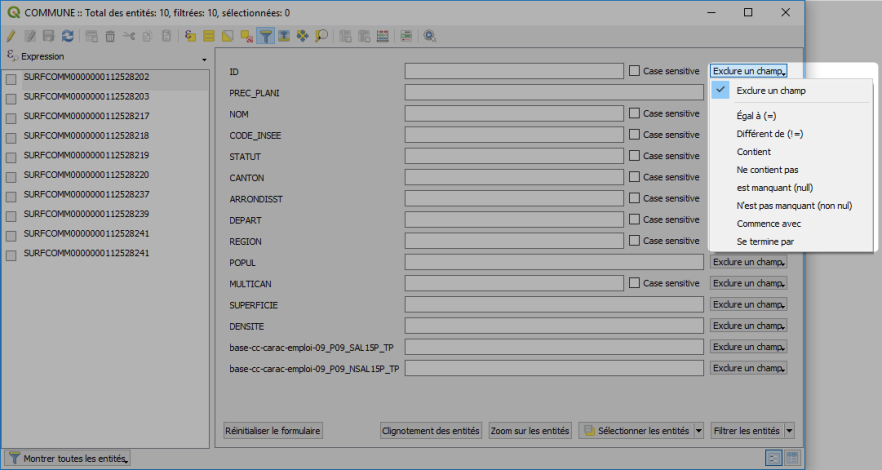
Task: Open the ID field's Exclure un champ dropdown
Action: tap(748, 71)
